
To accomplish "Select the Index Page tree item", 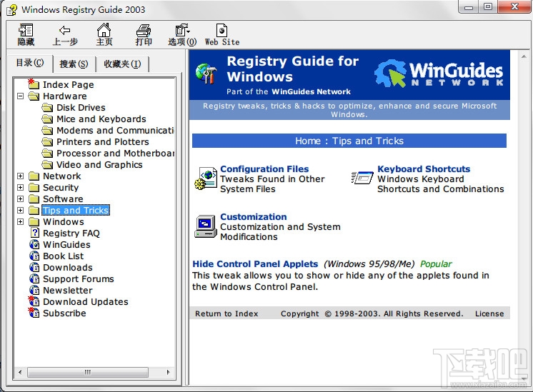I will [x=69, y=84].
